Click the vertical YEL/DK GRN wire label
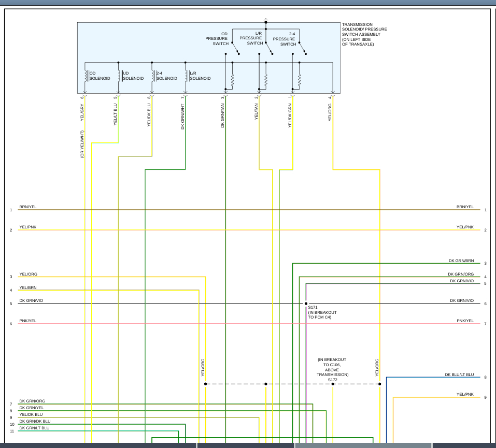This screenshot has width=496, height=448. pyautogui.click(x=290, y=115)
